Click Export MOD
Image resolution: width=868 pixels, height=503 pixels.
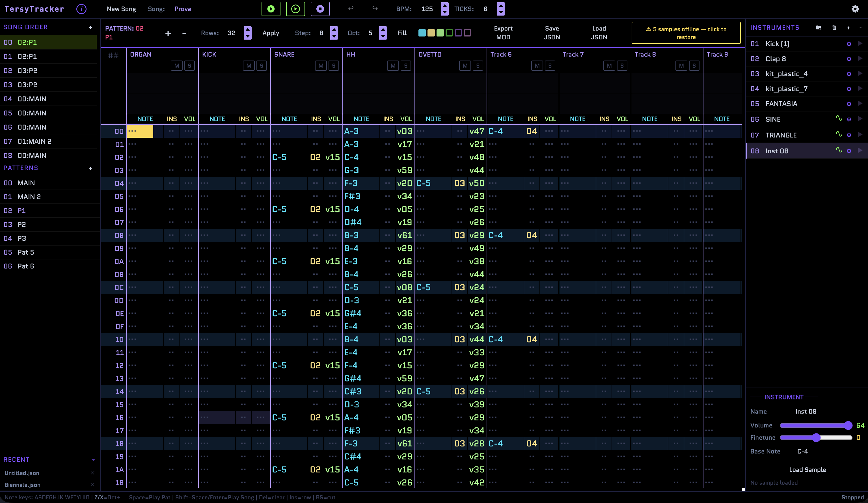tap(503, 33)
